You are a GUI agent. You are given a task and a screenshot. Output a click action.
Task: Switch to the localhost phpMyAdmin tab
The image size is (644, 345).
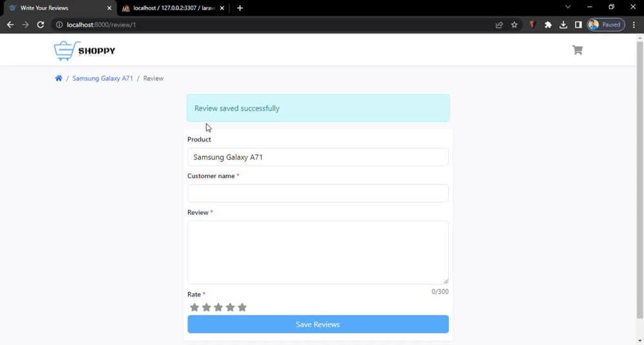[173, 8]
